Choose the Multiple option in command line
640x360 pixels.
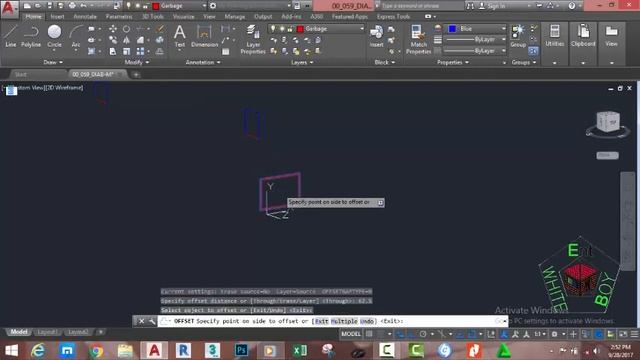(x=344, y=321)
